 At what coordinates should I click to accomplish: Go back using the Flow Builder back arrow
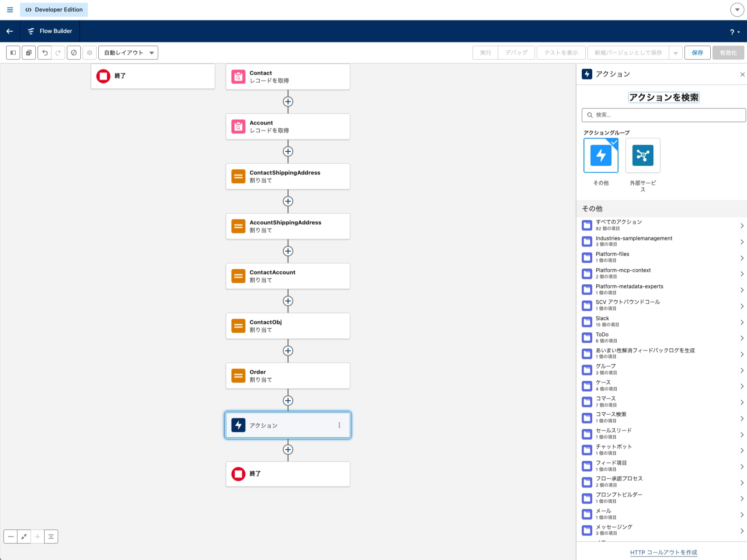click(x=10, y=31)
